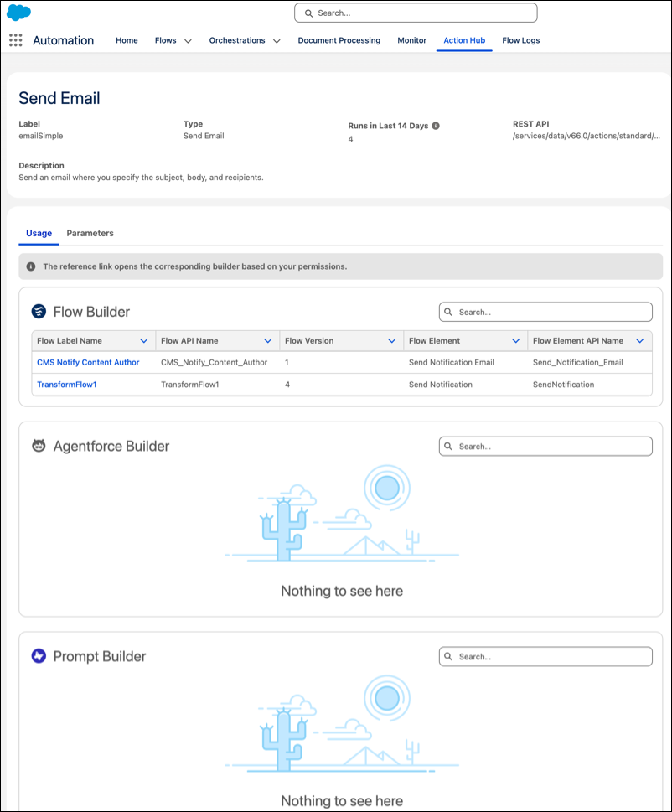672x812 pixels.
Task: Open the Flow Logs tab
Action: (521, 40)
